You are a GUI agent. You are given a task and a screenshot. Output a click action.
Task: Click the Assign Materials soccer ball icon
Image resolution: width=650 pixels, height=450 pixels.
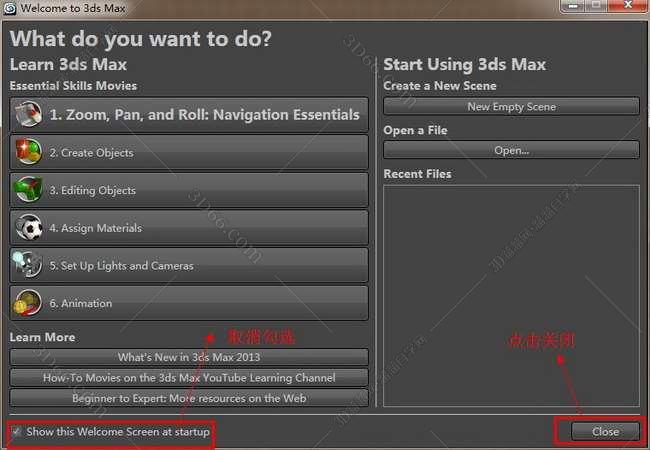pos(29,228)
